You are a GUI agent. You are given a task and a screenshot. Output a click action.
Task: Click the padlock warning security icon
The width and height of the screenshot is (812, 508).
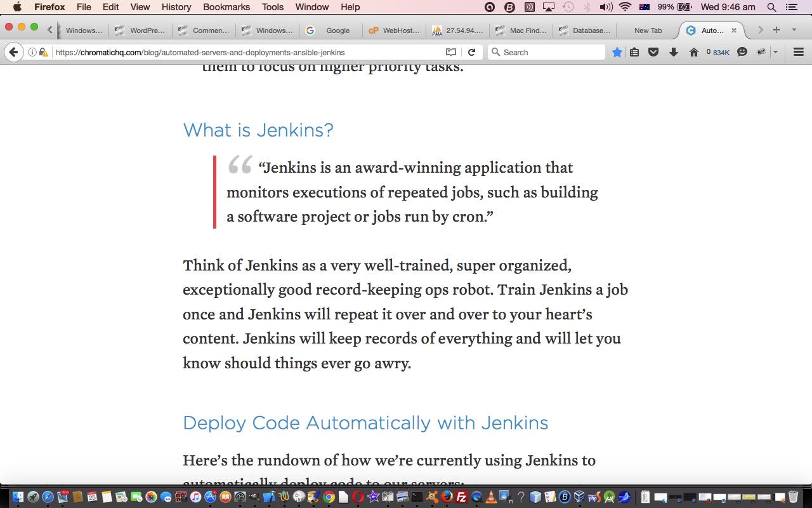click(x=43, y=52)
